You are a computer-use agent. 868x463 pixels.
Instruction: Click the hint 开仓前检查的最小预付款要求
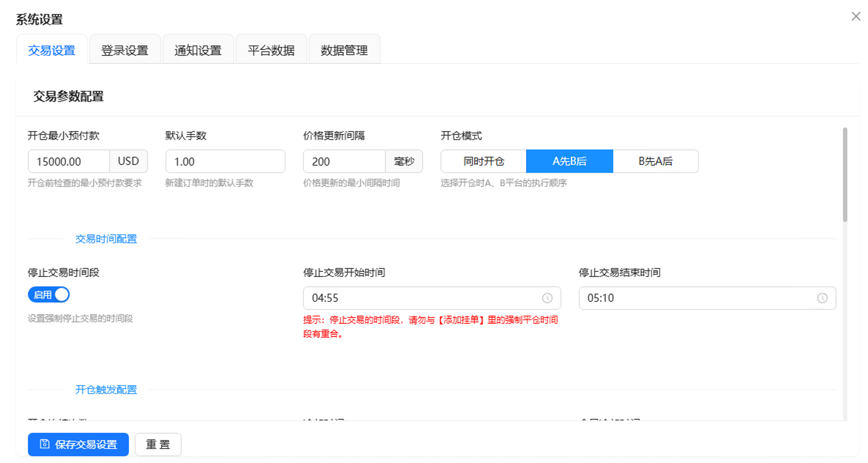[85, 183]
